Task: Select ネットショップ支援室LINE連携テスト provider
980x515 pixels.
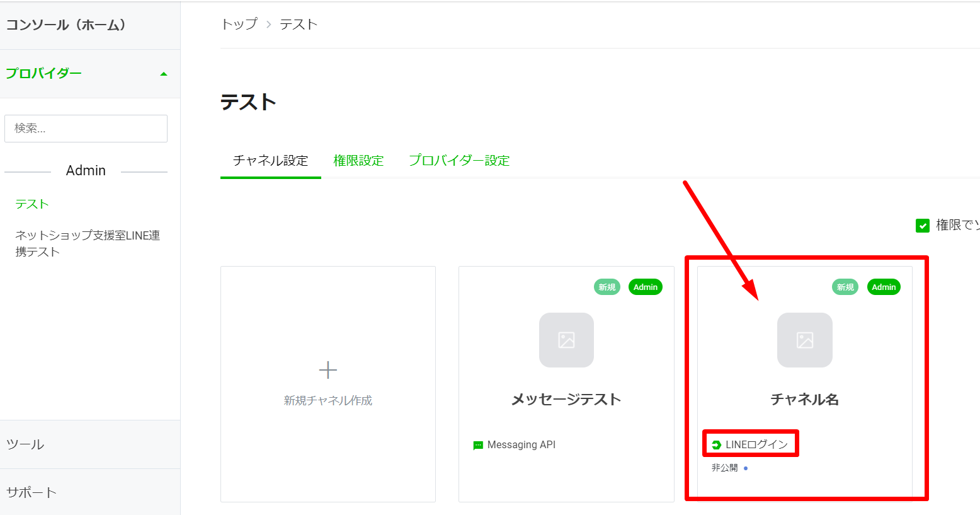Action: pyautogui.click(x=88, y=243)
